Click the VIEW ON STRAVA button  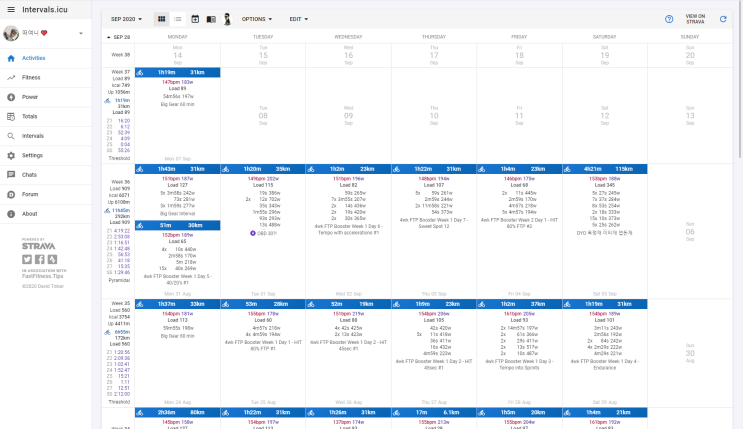[695, 19]
